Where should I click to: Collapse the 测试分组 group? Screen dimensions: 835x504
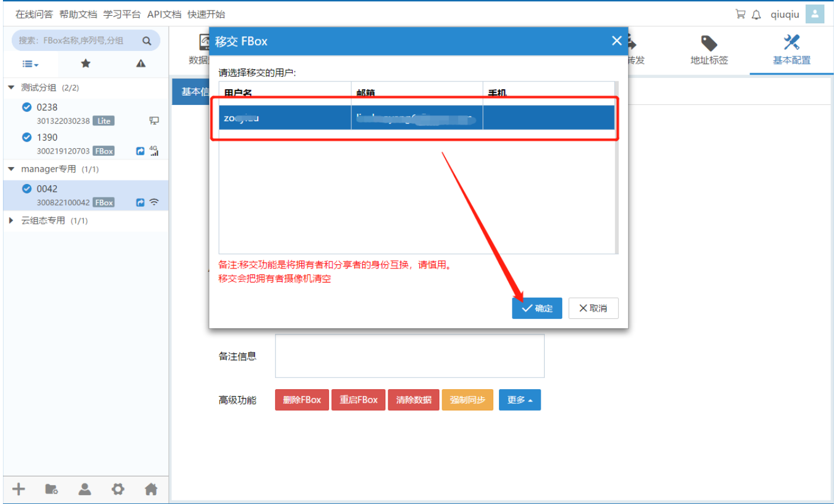[x=11, y=87]
